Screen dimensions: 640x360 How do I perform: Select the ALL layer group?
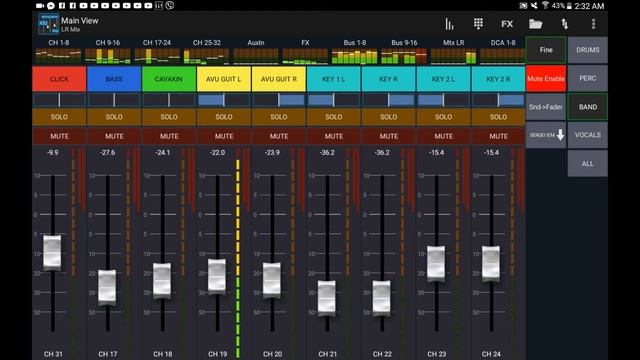point(588,164)
